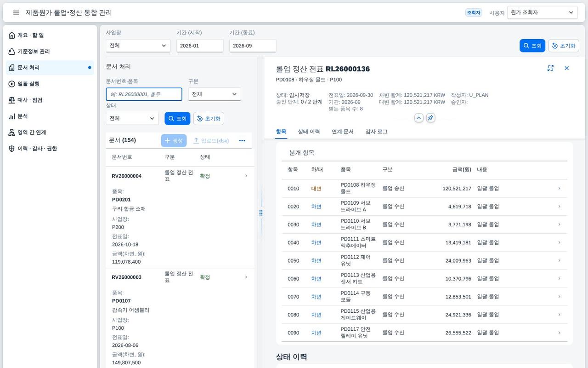Click document number RV26000003
The width and height of the screenshot is (588, 368).
tap(126, 277)
